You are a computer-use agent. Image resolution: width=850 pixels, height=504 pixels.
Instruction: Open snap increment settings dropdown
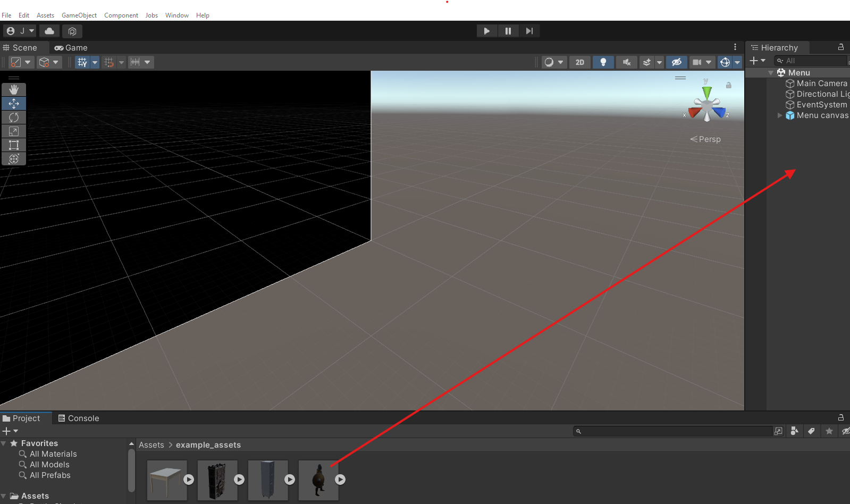pos(147,62)
